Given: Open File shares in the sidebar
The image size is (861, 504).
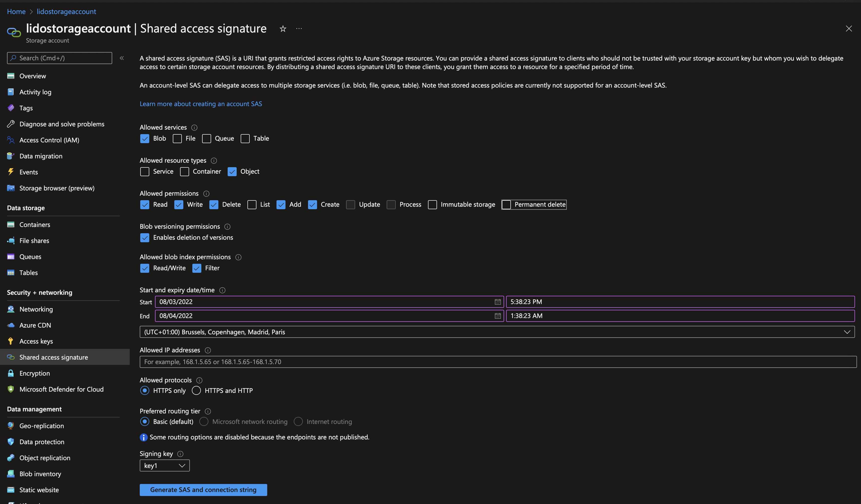Looking at the screenshot, I should click(x=34, y=241).
